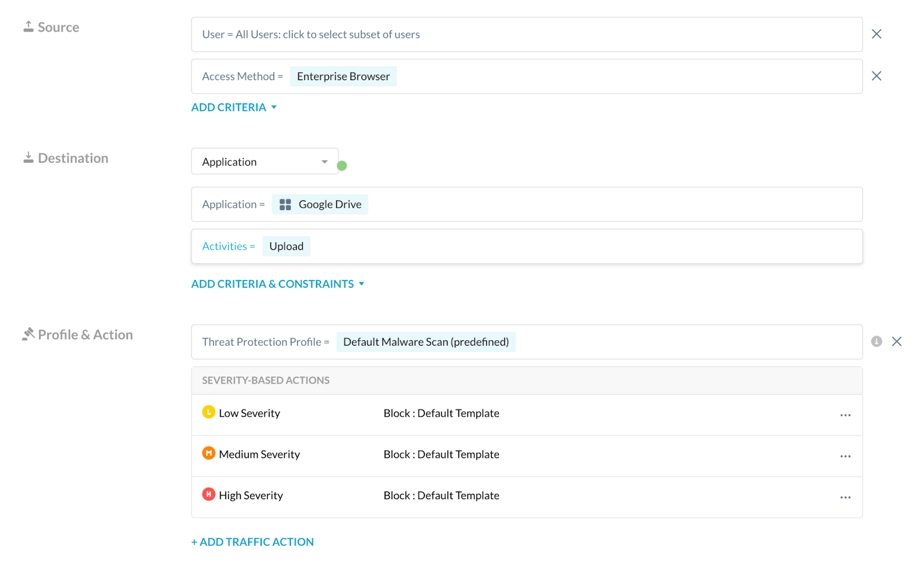Click Medium Severity Block : Default Template
The image size is (924, 562).
[x=441, y=454]
